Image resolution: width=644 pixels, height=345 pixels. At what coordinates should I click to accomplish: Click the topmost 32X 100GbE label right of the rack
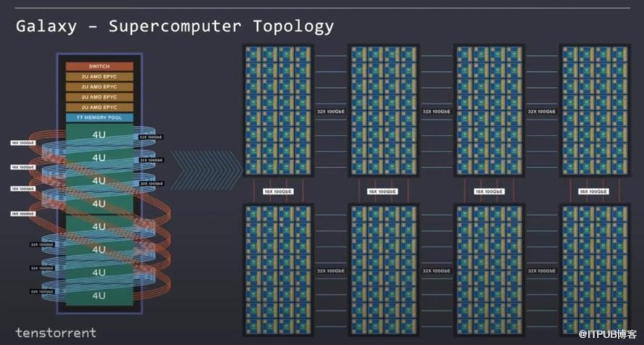click(x=151, y=137)
